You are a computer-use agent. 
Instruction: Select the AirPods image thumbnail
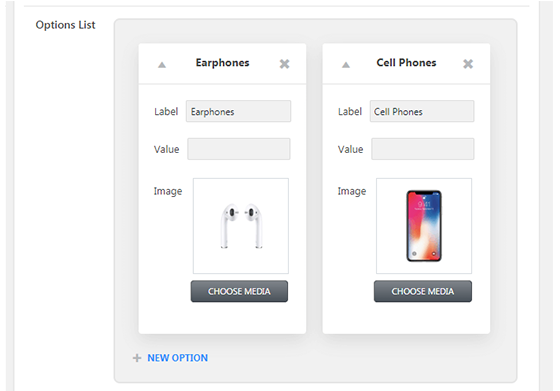241,226
